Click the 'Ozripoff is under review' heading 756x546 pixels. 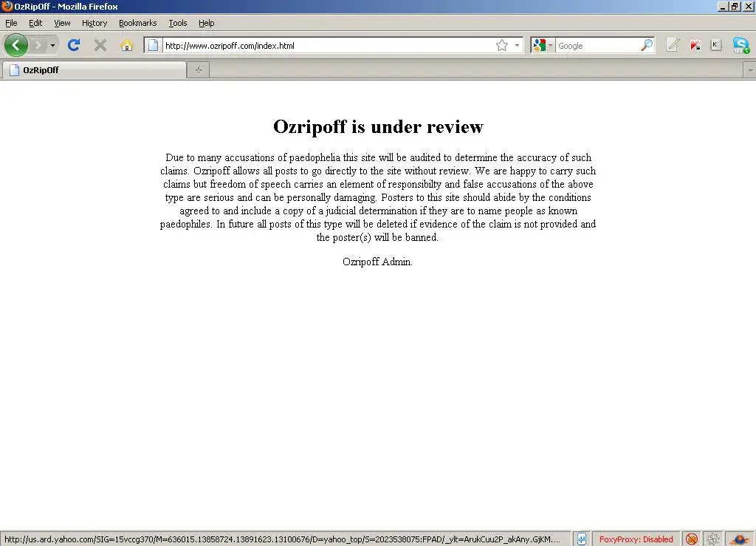[x=378, y=126]
